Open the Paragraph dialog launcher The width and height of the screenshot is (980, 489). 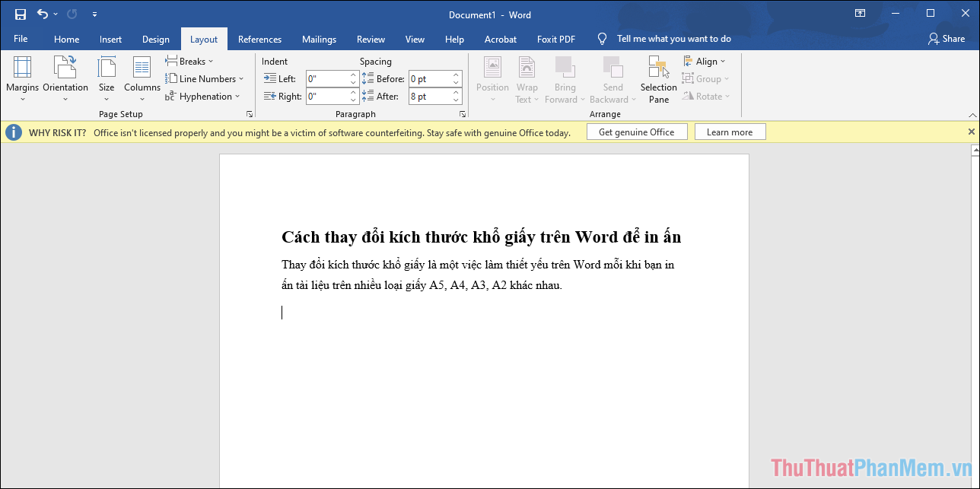tap(463, 113)
